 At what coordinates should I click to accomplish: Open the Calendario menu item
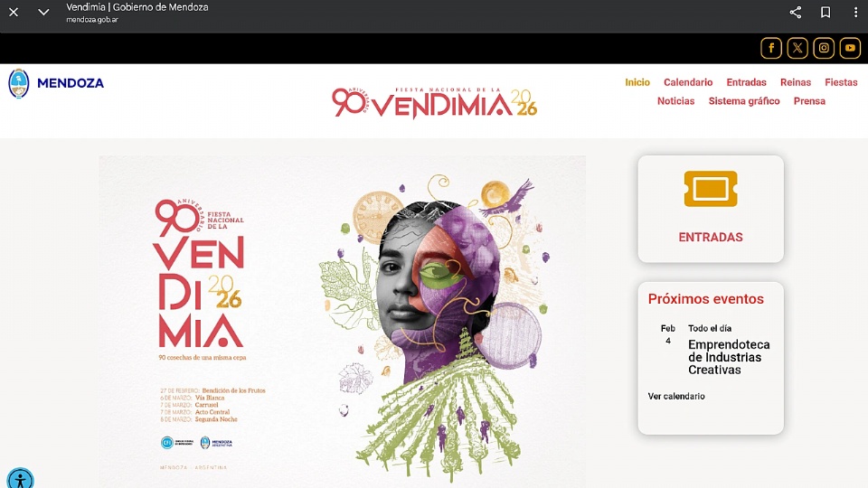click(688, 82)
